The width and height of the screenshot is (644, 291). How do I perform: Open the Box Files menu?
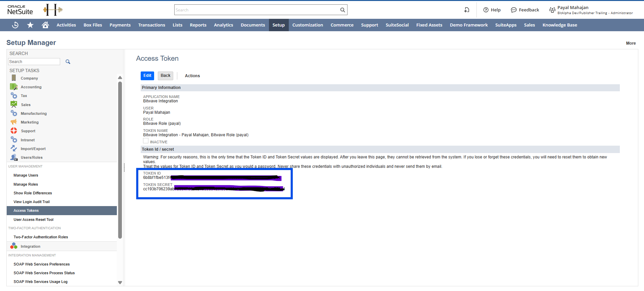pyautogui.click(x=93, y=25)
